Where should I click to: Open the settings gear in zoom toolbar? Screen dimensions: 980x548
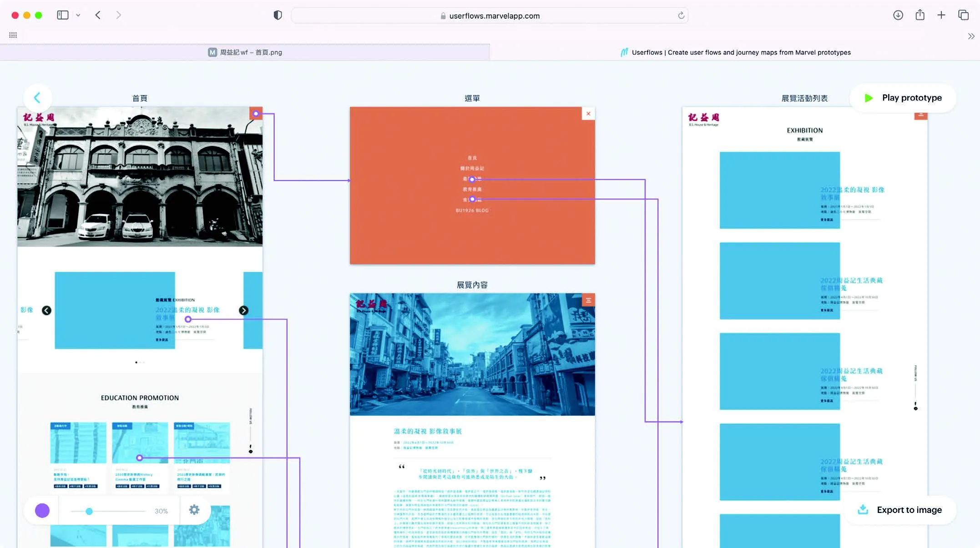tap(194, 510)
